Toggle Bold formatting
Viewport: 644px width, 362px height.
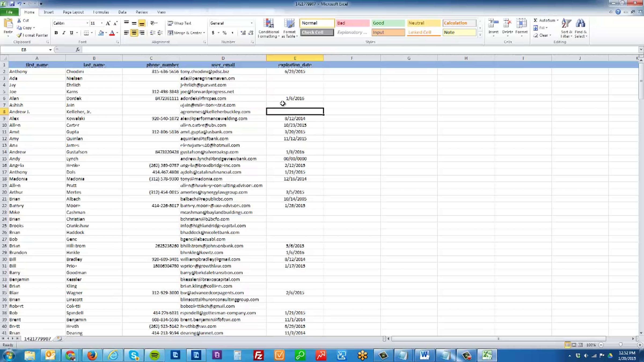pyautogui.click(x=56, y=33)
